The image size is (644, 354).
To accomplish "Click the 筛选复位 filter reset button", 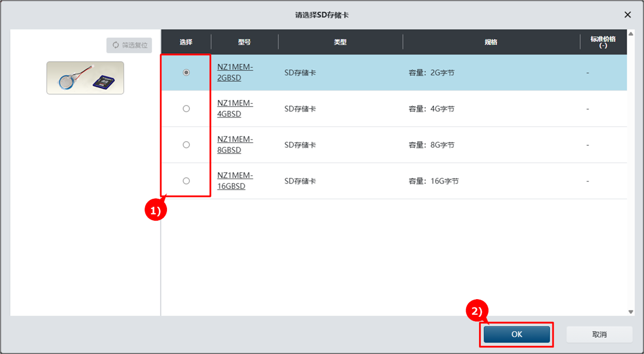I will tap(129, 45).
